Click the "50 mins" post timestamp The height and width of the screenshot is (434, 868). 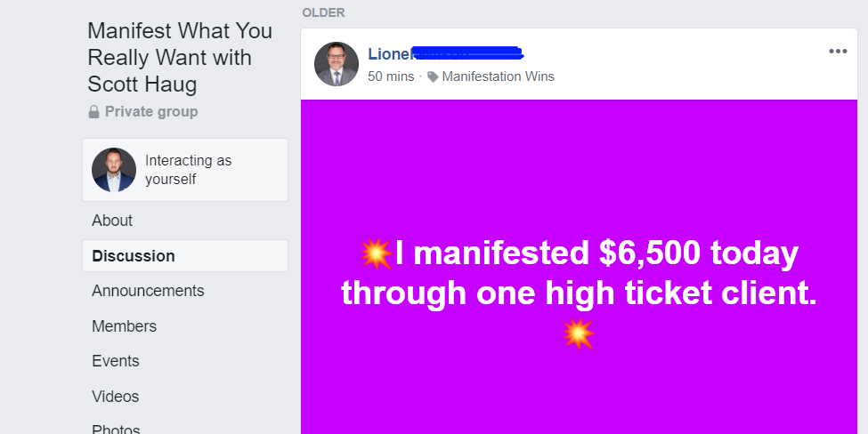point(391,76)
